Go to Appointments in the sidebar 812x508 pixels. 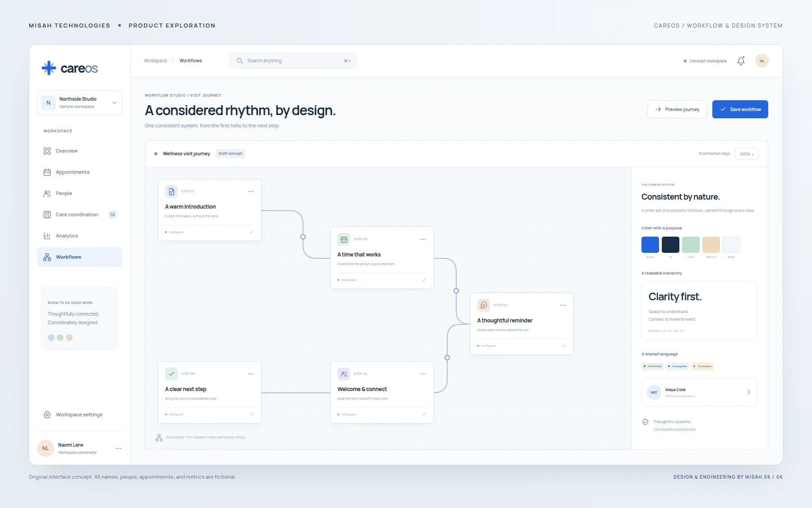[x=79, y=172]
